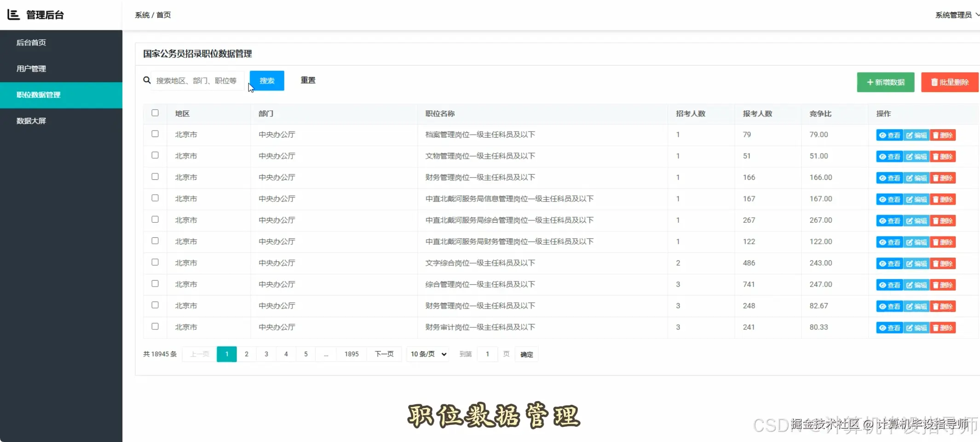
Task: Click the plus icon on 新增数据 button
Action: pyautogui.click(x=870, y=82)
